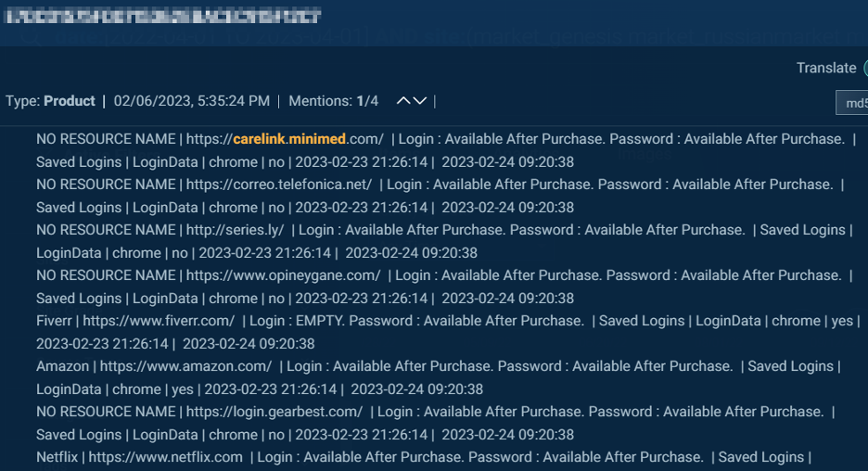The image size is (868, 471).
Task: Click the Netflix URL https://www.netflix.com
Action: click(165, 456)
